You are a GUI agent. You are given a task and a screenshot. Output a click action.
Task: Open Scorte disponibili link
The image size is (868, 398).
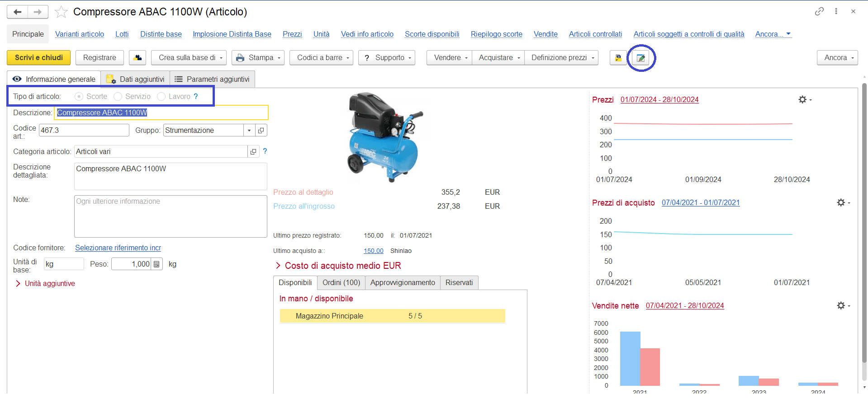[432, 34]
